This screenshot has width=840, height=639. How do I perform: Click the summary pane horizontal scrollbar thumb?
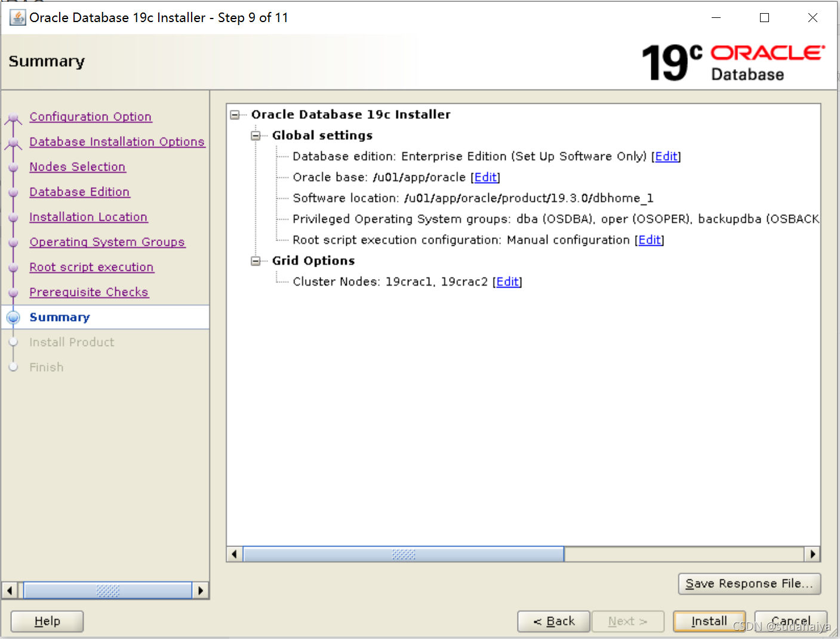pyautogui.click(x=404, y=554)
